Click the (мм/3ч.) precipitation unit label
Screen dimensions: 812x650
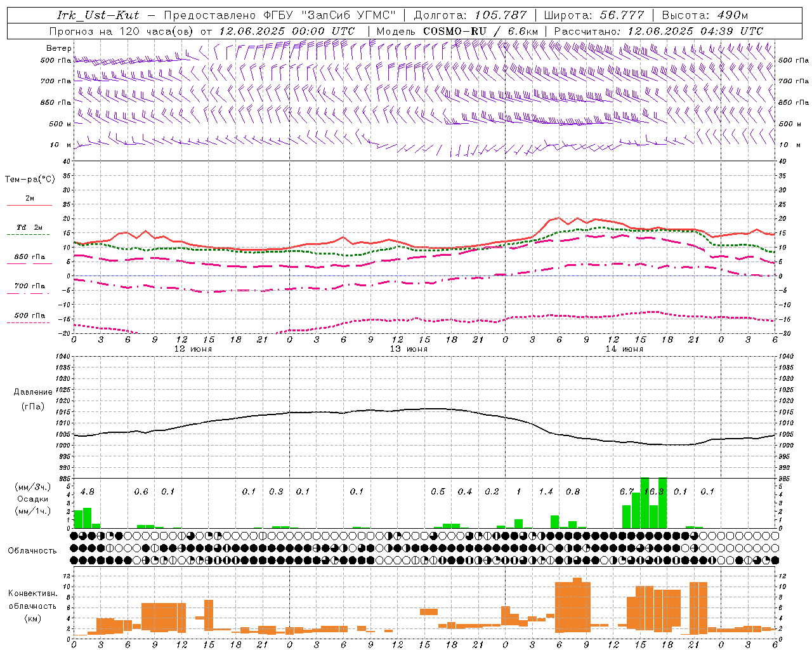(x=32, y=487)
